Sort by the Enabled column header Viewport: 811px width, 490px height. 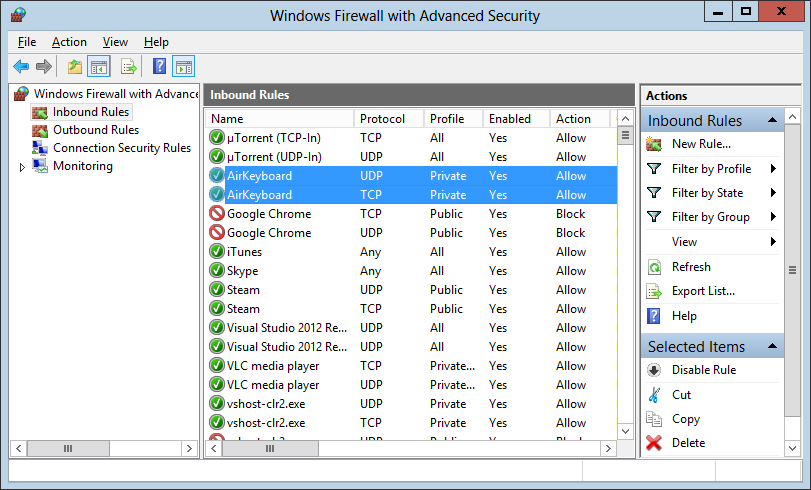tap(516, 119)
